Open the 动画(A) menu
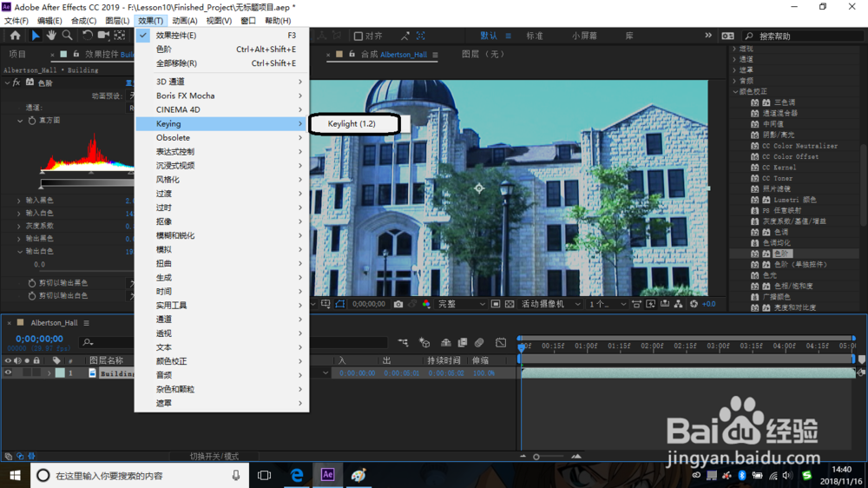Screen dimensions: 868x488 tap(184, 21)
